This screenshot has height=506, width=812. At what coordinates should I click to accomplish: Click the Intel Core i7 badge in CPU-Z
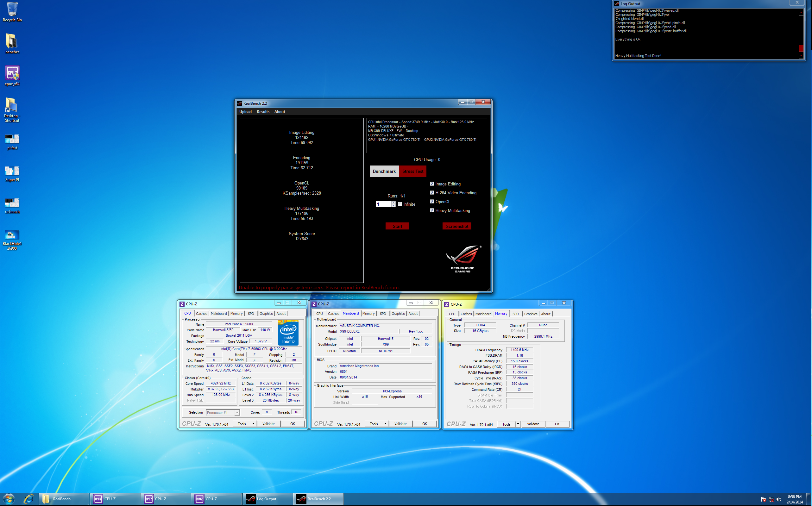click(288, 333)
